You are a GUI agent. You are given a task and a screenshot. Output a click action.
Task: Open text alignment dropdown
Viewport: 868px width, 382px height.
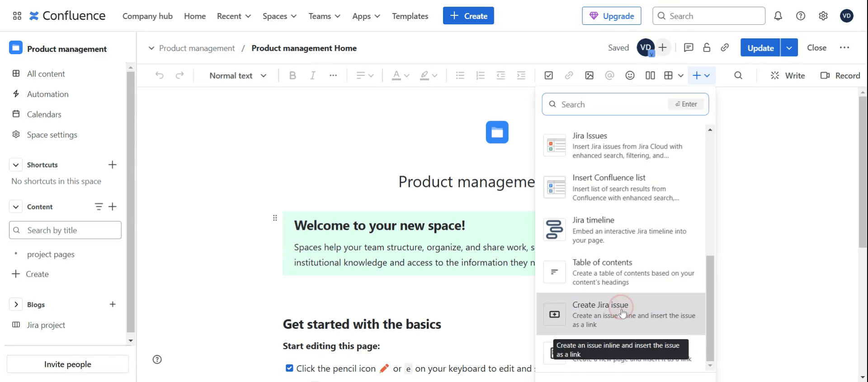[x=365, y=75]
